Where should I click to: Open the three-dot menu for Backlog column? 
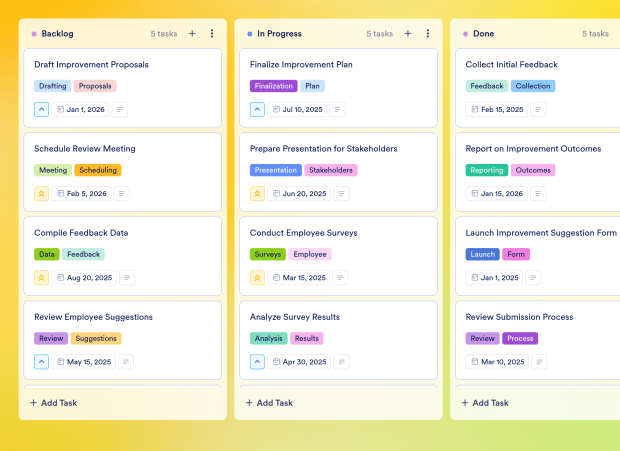pyautogui.click(x=212, y=33)
